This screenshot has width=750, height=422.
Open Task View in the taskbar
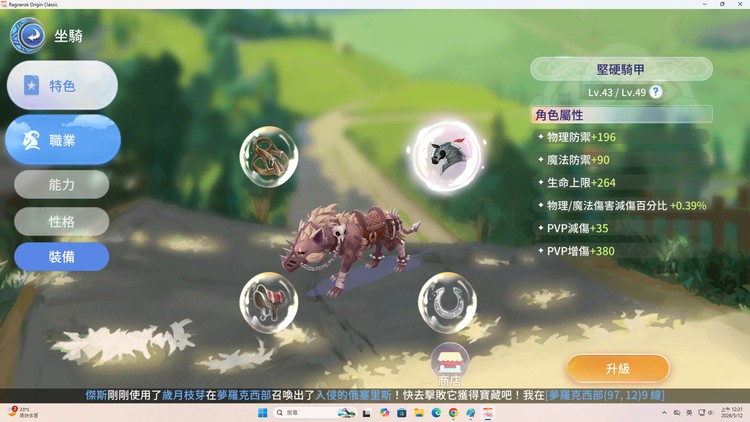coord(367,413)
